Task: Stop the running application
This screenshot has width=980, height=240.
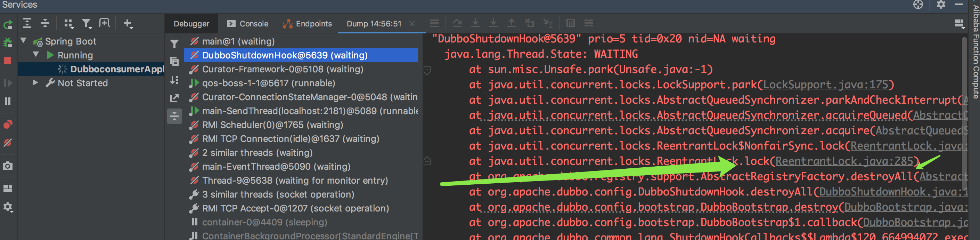Action: click(x=8, y=61)
